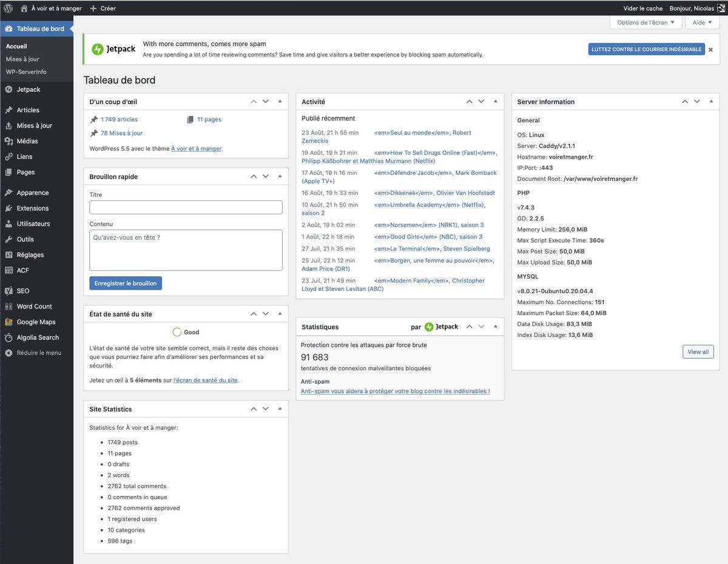Open Jetpack from the sidebar icon
The height and width of the screenshot is (564, 728).
coord(8,89)
